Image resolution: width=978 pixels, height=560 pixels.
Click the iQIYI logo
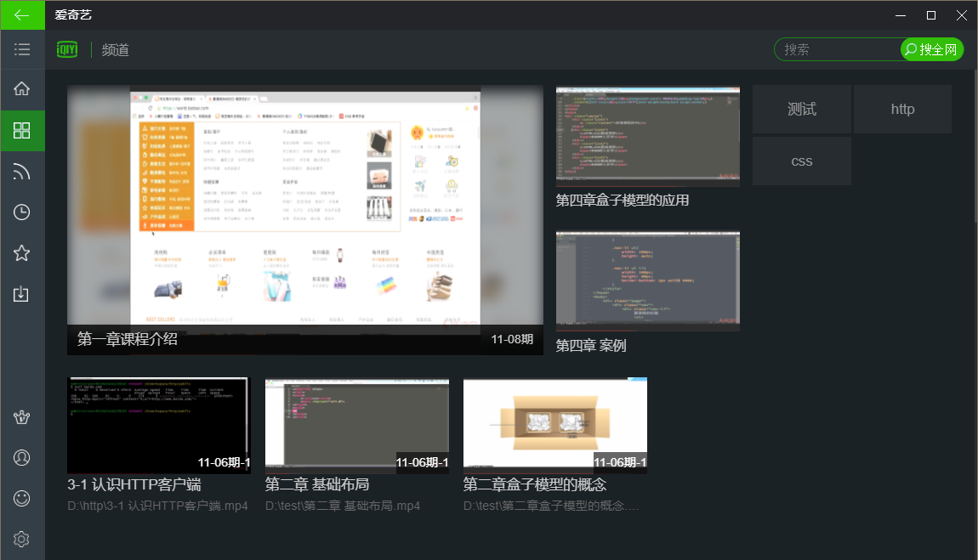[x=67, y=49]
